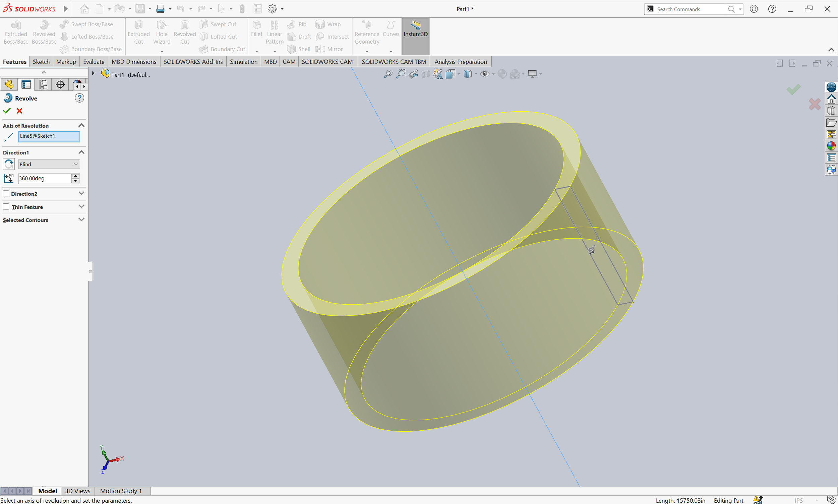This screenshot has height=504, width=838.
Task: Click the 360.00deg angle input field
Action: [x=45, y=178]
